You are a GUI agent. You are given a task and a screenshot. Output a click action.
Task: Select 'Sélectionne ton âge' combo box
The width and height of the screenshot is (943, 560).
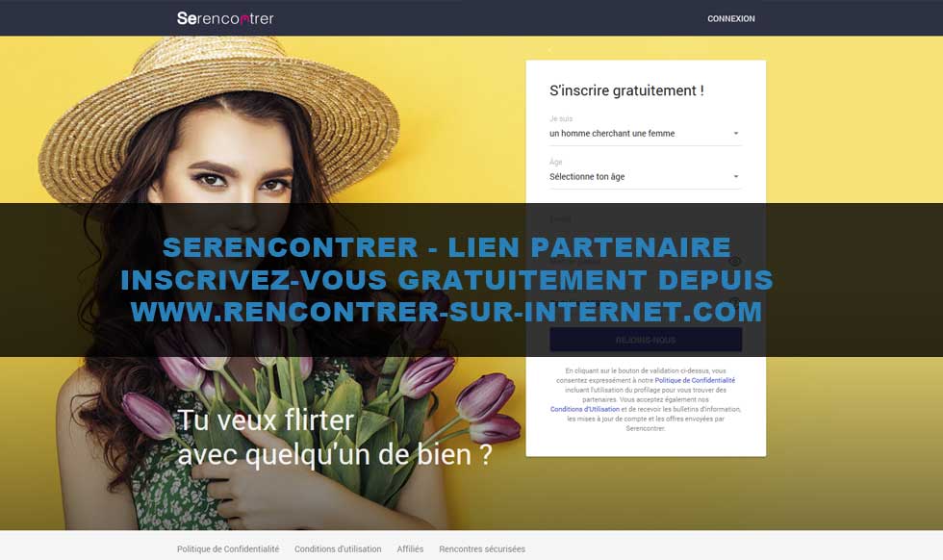(646, 177)
